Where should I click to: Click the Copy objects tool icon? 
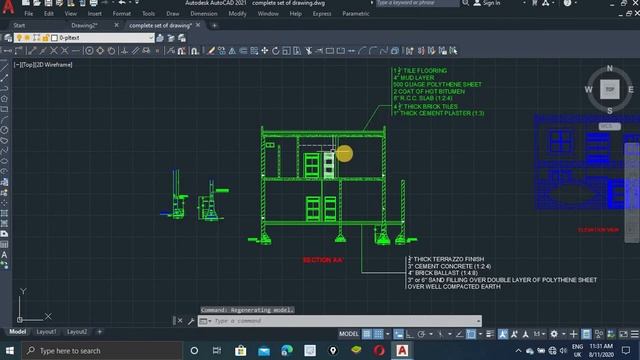click(222, 51)
